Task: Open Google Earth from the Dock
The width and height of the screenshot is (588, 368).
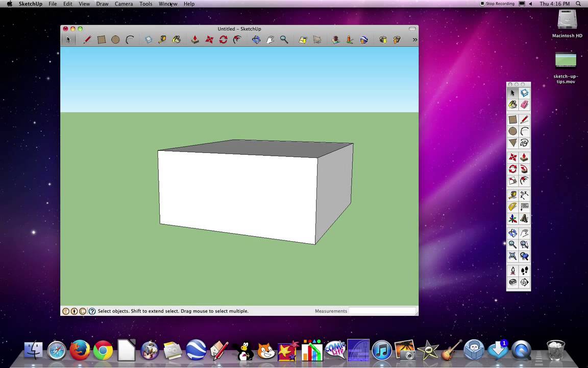Action: click(x=196, y=350)
